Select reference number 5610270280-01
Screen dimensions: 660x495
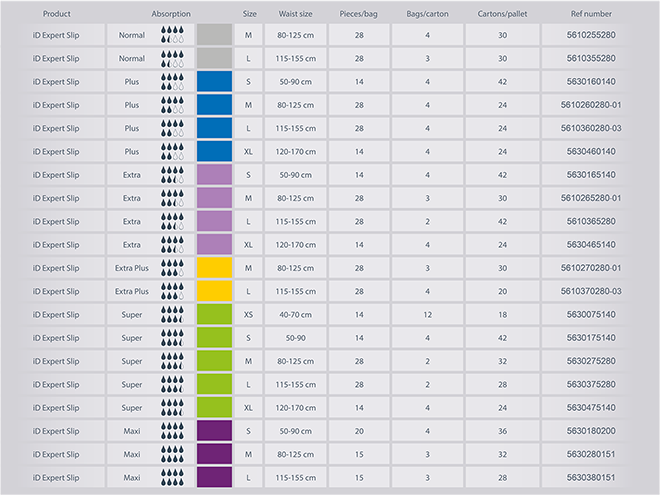pos(591,268)
